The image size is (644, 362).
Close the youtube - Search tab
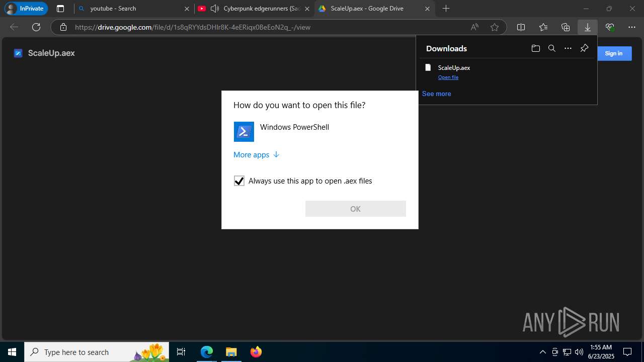coord(187,9)
